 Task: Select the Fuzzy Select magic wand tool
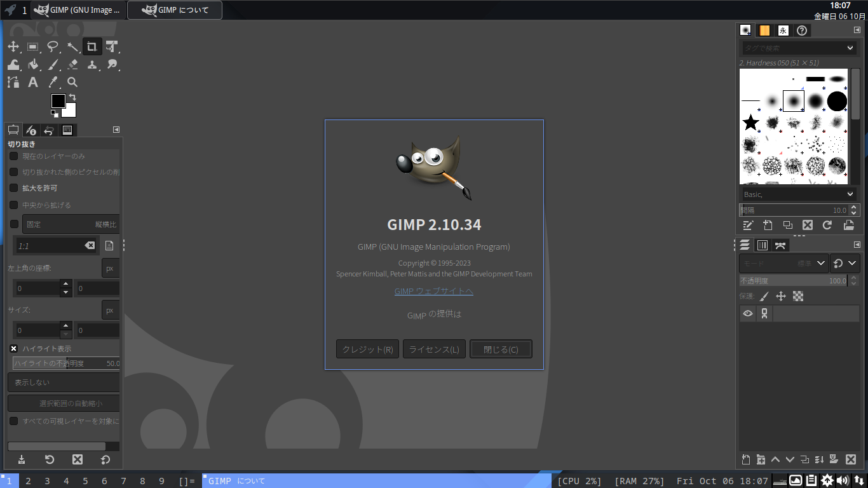coord(72,46)
